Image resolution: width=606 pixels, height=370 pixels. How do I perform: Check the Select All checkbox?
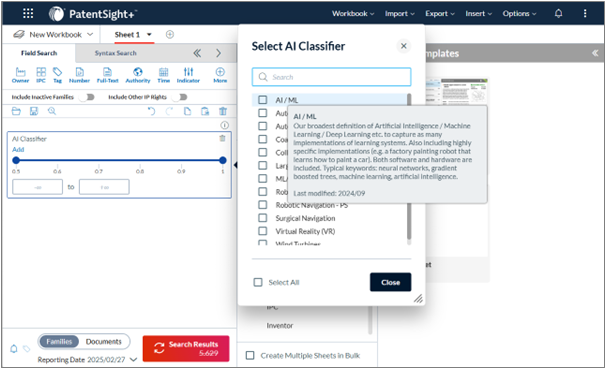258,282
